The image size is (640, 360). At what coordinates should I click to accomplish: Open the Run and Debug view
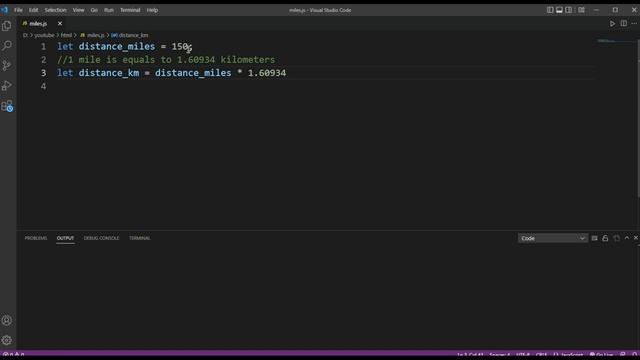[x=7, y=86]
